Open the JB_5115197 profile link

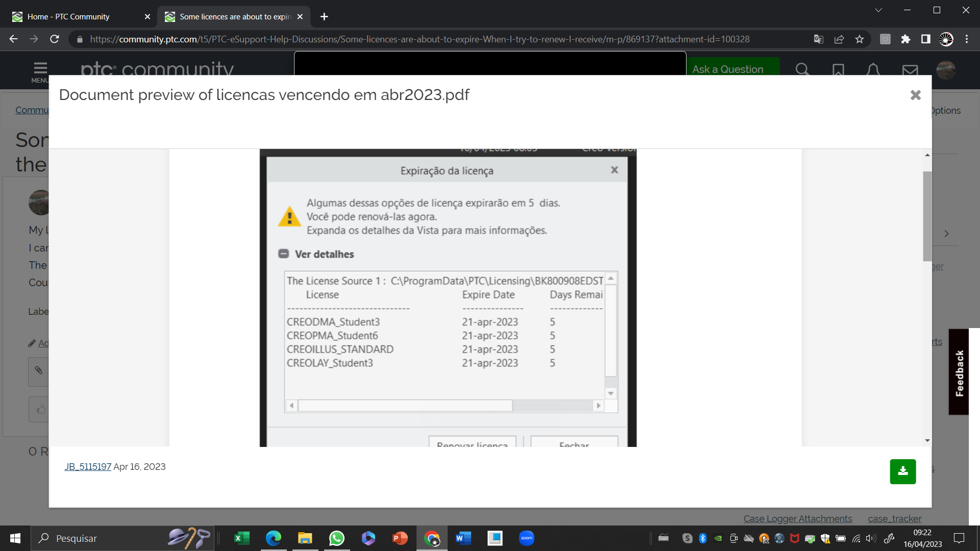87,466
